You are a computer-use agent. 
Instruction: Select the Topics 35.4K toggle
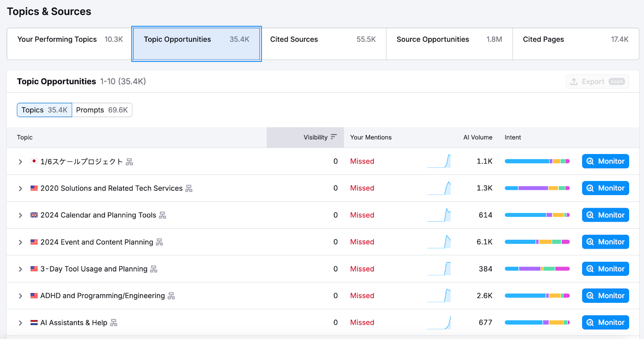tap(44, 110)
